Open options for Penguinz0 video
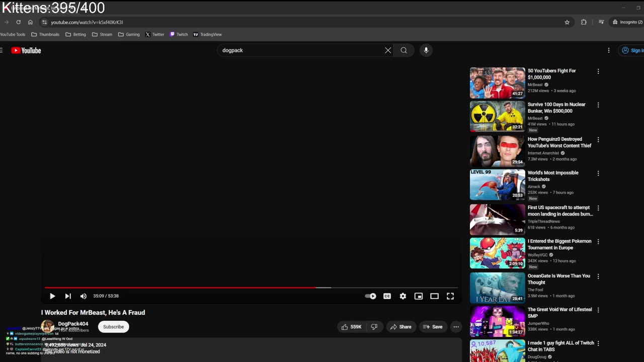Image resolution: width=644 pixels, height=362 pixels. [x=598, y=140]
